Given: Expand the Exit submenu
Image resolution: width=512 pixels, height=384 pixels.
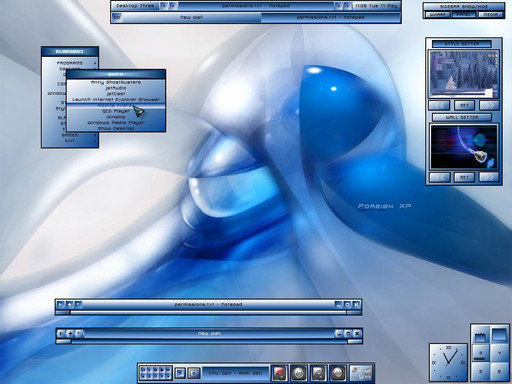Looking at the screenshot, I should [70, 141].
